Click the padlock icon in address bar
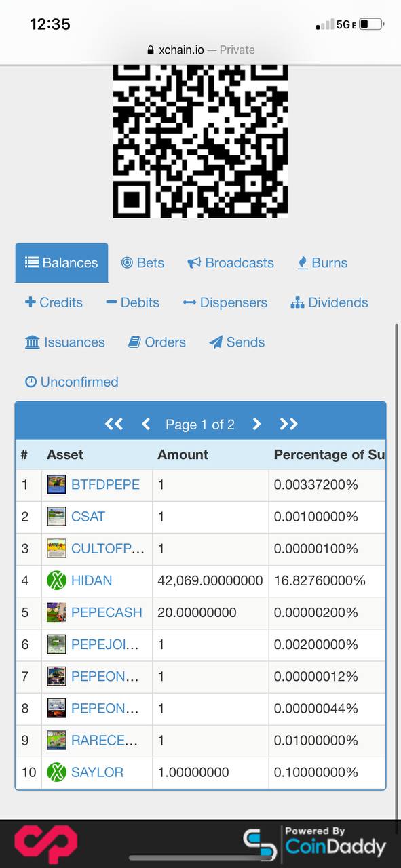The height and width of the screenshot is (868, 401). (x=151, y=50)
